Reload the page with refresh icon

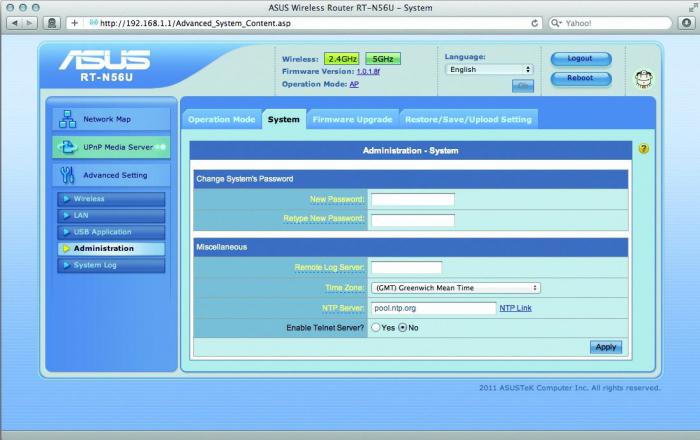tap(534, 23)
